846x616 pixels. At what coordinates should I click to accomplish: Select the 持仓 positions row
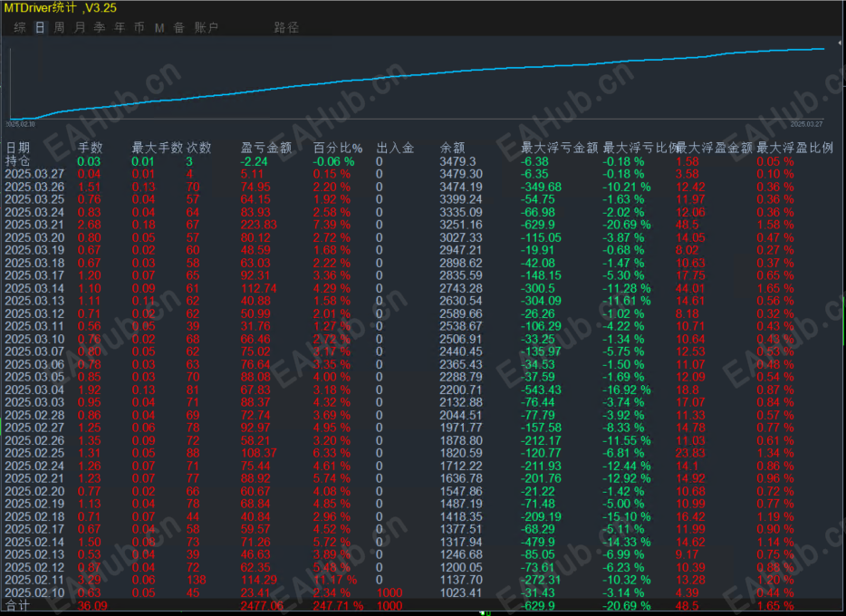point(18,160)
